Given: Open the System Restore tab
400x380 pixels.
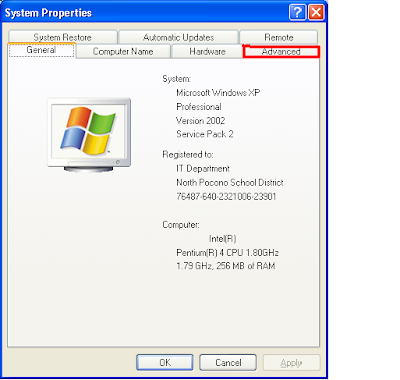Looking at the screenshot, I should pyautogui.click(x=63, y=37).
